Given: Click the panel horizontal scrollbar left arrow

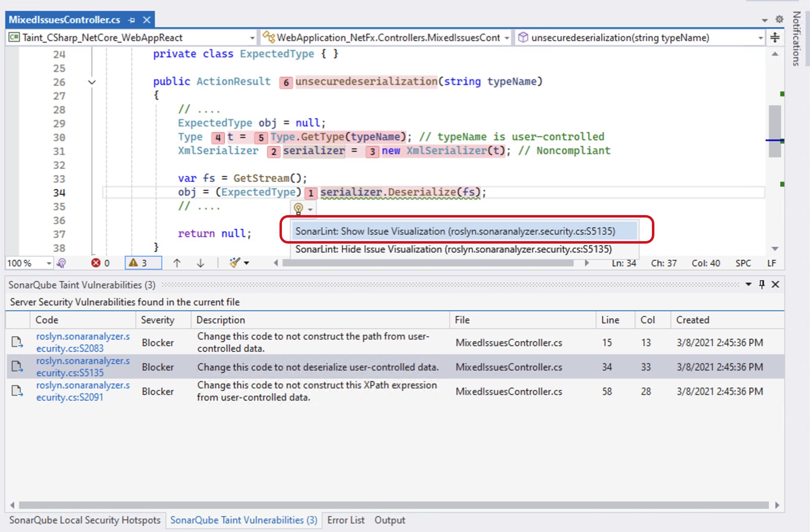Looking at the screenshot, I should click(12, 505).
